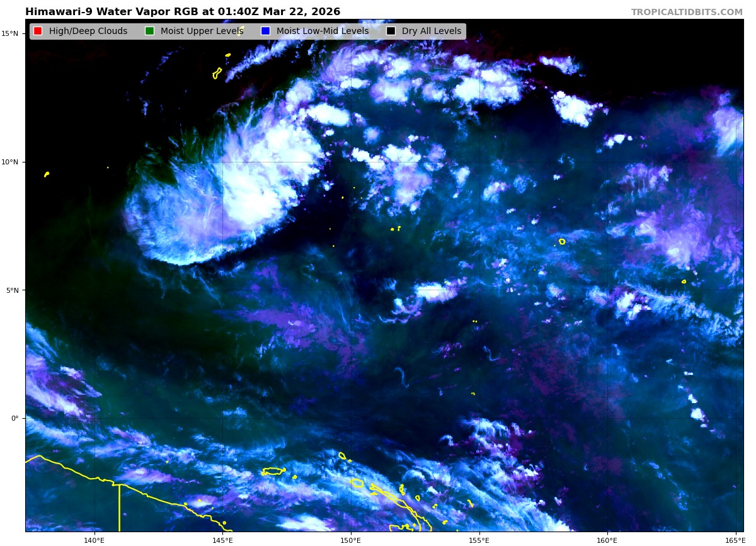Click the 155°E longitude axis label
This screenshot has width=756, height=546.
[x=479, y=540]
